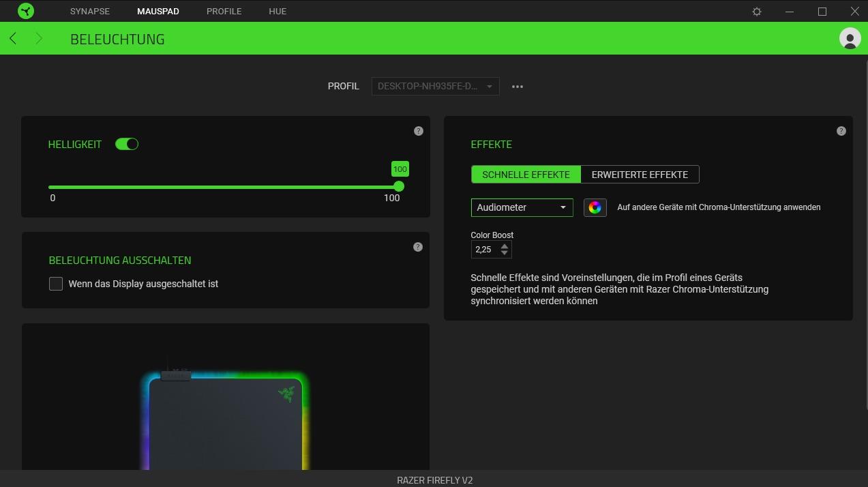Increase Color Boost with up arrow
868x487 pixels.
(x=505, y=246)
